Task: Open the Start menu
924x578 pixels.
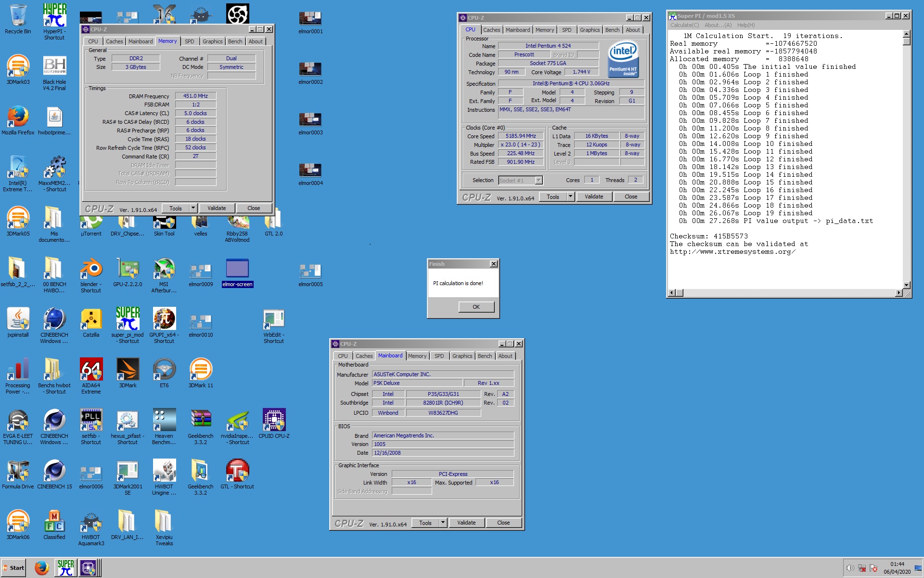Action: pyautogui.click(x=13, y=568)
